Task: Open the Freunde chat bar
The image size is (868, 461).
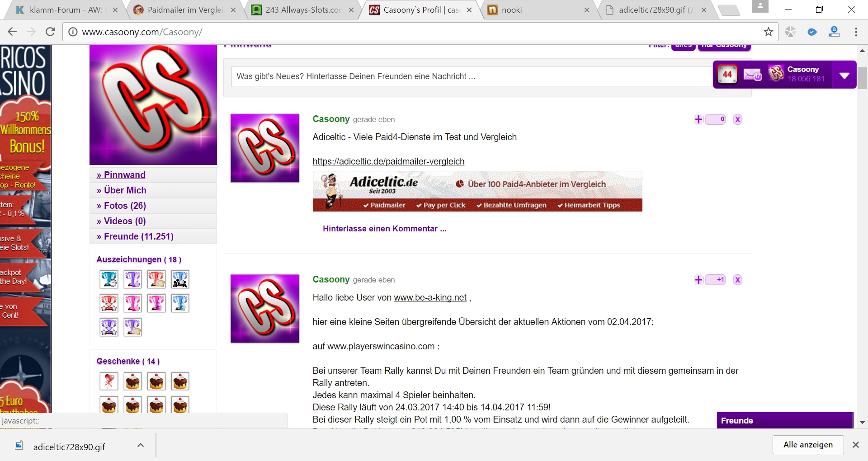Action: 784,420
